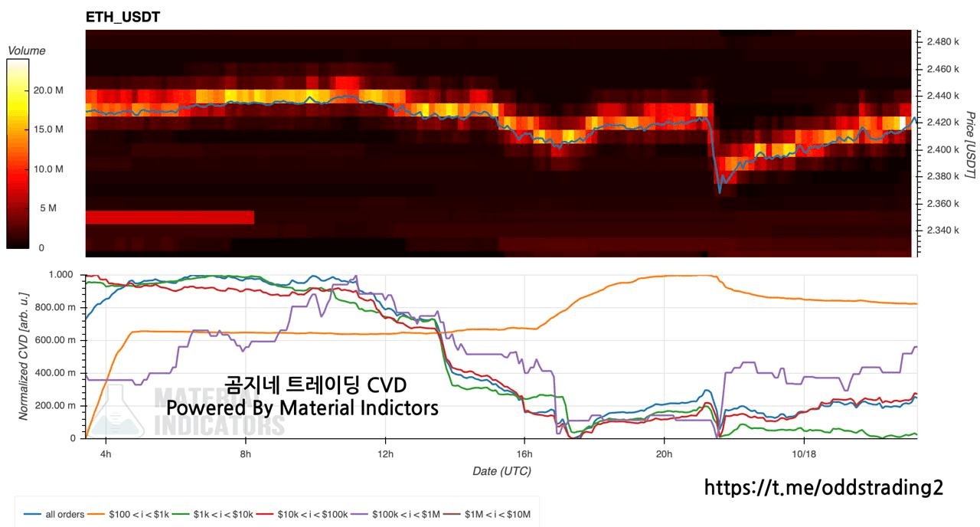The height and width of the screenshot is (527, 980).
Task: Click the '2.360 k' price axis label
Action: [x=942, y=204]
